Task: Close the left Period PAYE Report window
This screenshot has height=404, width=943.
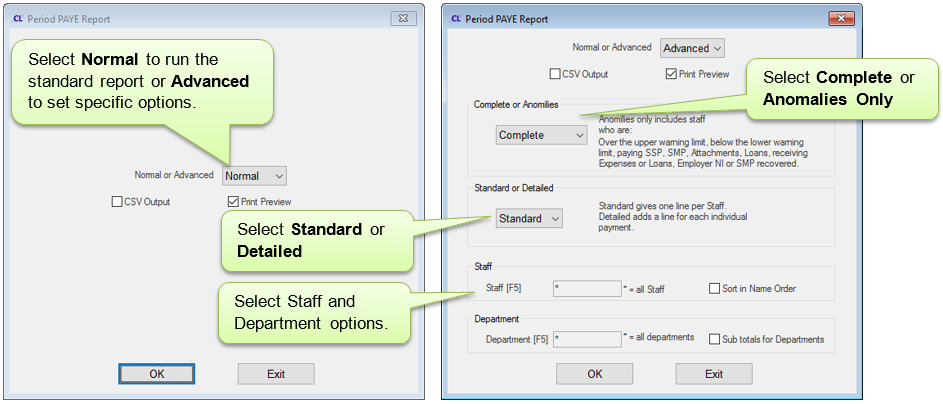Action: (403, 19)
